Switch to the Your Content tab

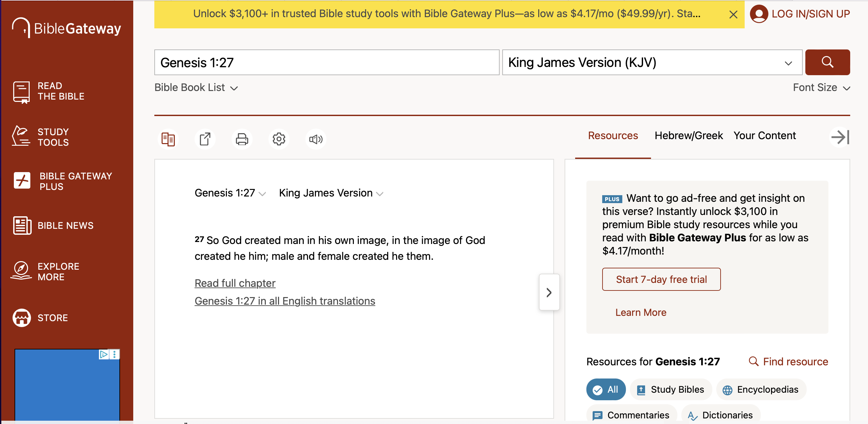pyautogui.click(x=764, y=136)
